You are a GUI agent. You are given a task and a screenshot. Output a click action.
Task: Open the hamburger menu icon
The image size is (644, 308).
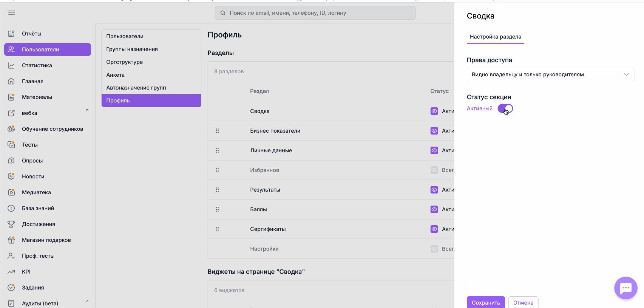click(11, 13)
